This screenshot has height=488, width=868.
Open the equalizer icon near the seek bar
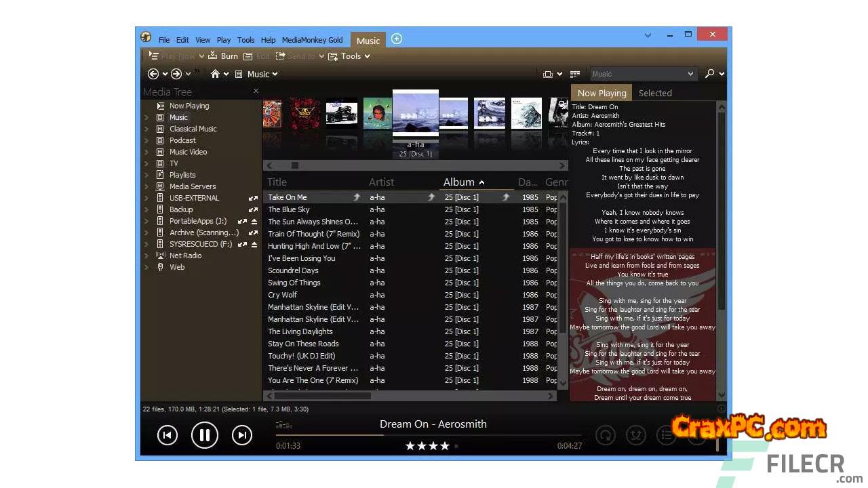coord(283,425)
